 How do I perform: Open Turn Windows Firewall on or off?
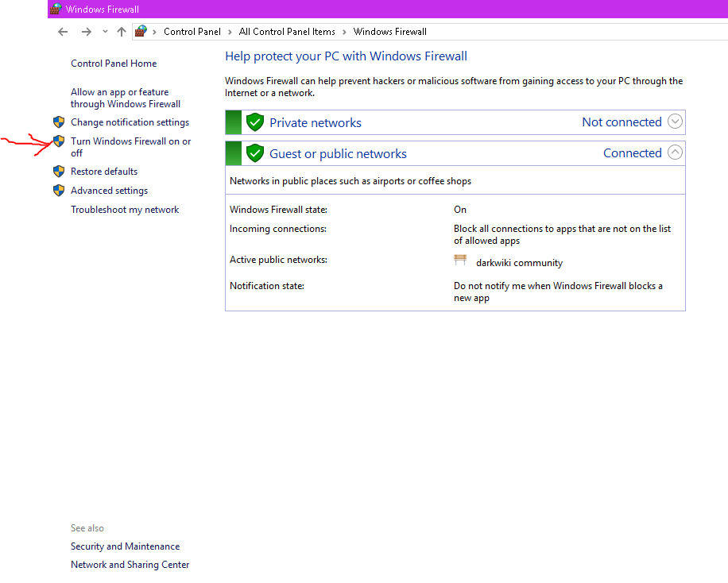click(131, 147)
